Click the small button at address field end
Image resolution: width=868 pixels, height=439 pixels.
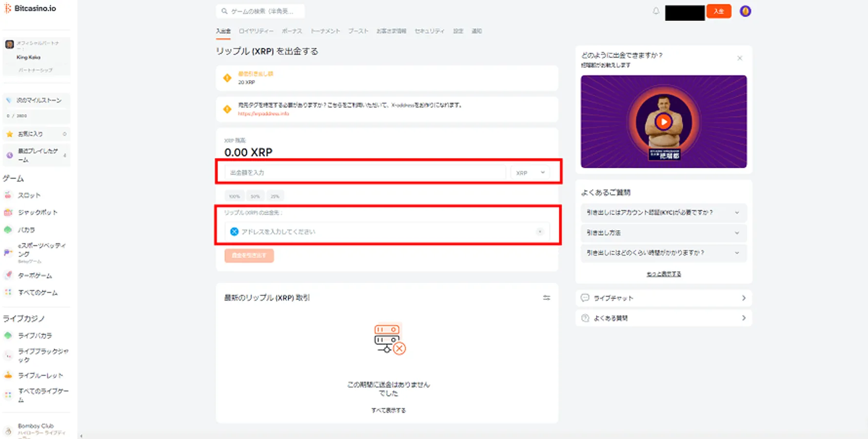(540, 232)
